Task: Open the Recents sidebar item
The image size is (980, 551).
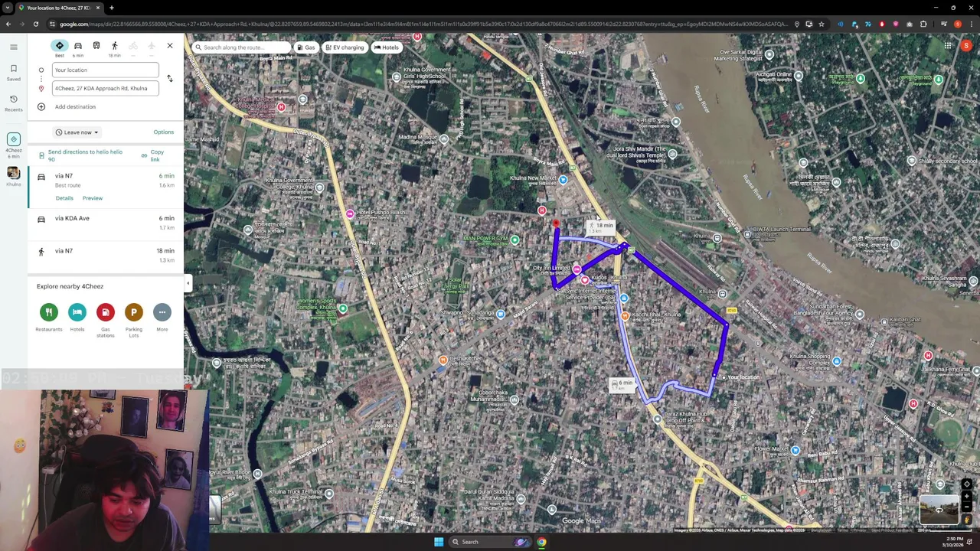Action: pos(13,103)
